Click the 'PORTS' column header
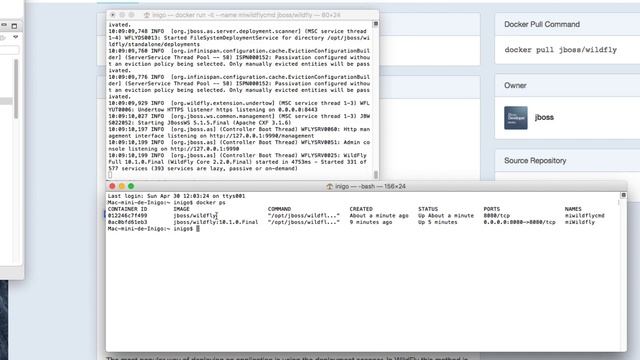640x360 pixels. [x=491, y=209]
